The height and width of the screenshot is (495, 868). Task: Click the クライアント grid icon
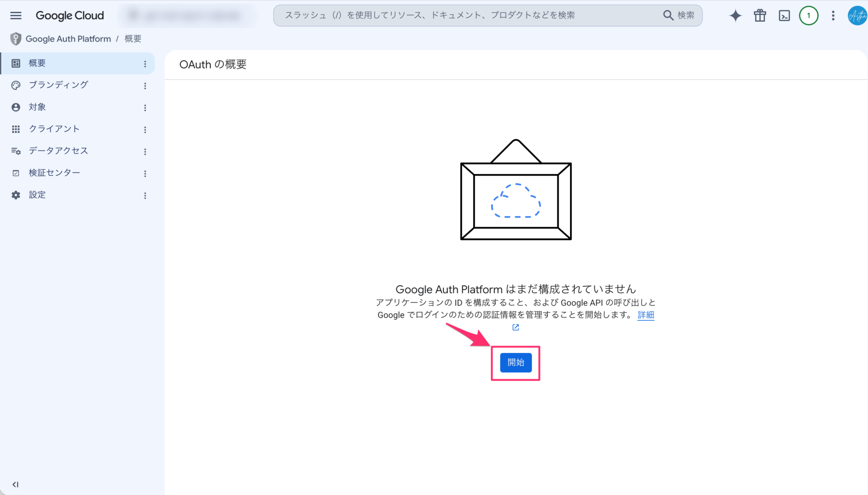point(16,129)
